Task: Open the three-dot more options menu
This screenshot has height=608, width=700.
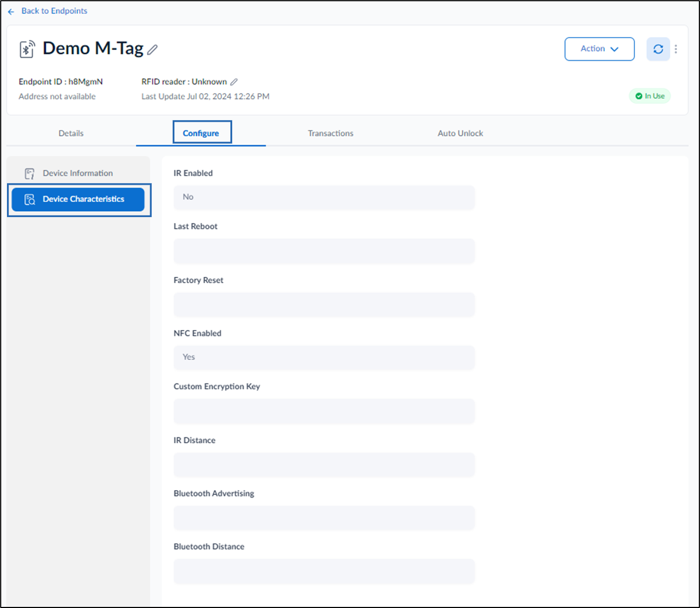Action: [676, 49]
